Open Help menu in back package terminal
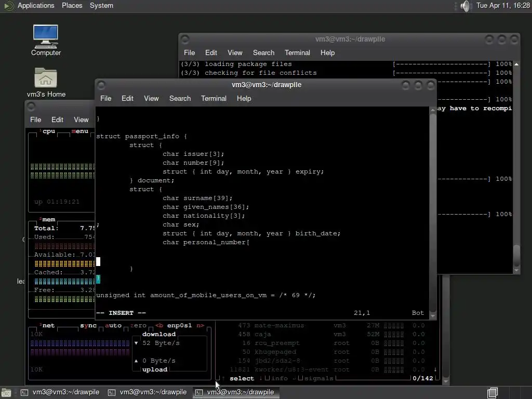This screenshot has height=399, width=532. pyautogui.click(x=327, y=52)
